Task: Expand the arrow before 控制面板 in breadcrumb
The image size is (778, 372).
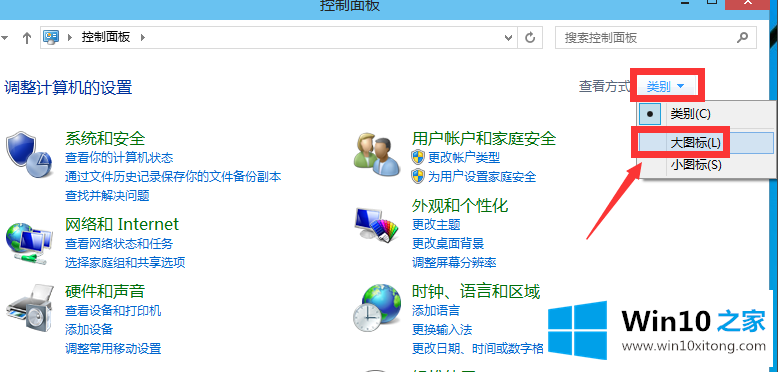Action: 70,37
